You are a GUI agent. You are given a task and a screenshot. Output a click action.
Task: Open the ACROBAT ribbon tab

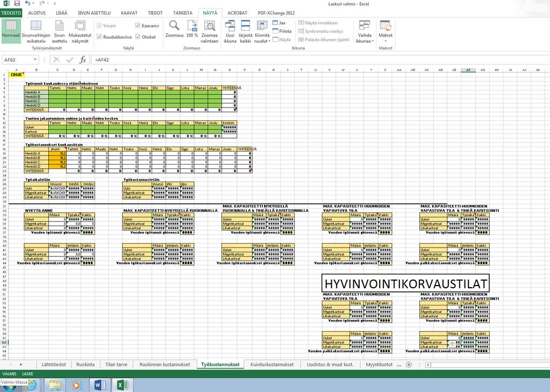[x=237, y=13]
